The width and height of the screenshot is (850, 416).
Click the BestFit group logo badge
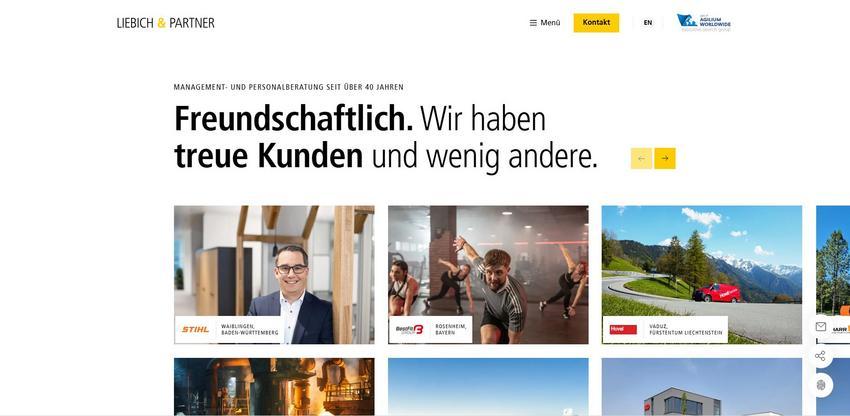click(409, 329)
